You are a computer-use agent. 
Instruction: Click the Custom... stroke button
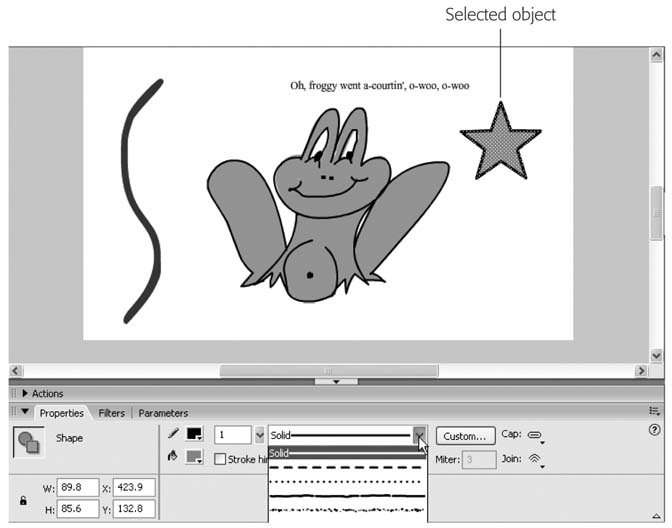(465, 436)
